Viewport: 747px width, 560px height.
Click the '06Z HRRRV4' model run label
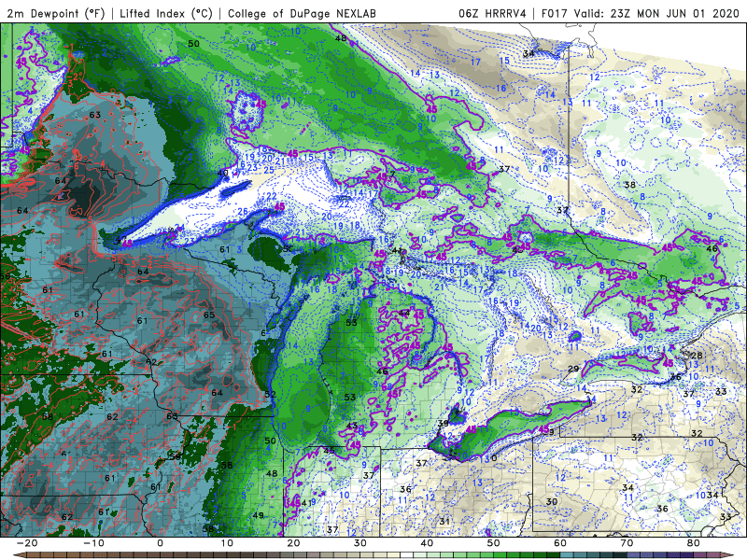492,13
